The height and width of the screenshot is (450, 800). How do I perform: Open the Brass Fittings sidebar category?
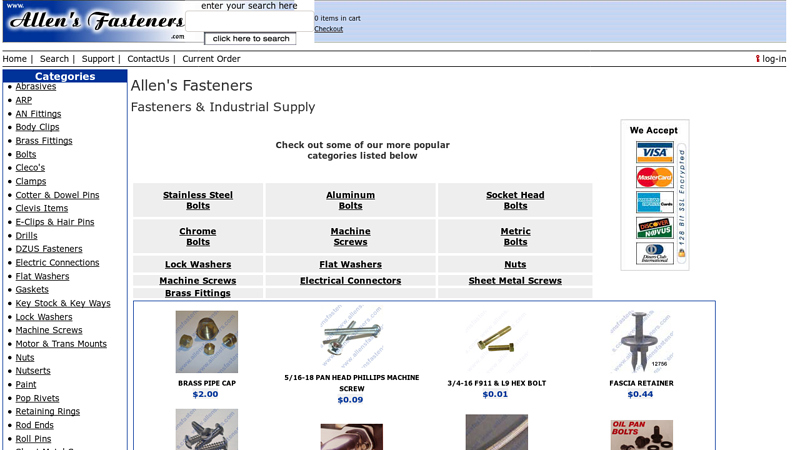click(x=44, y=141)
